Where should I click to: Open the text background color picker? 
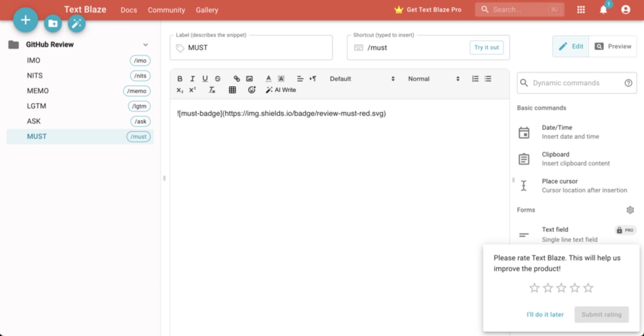(x=281, y=79)
